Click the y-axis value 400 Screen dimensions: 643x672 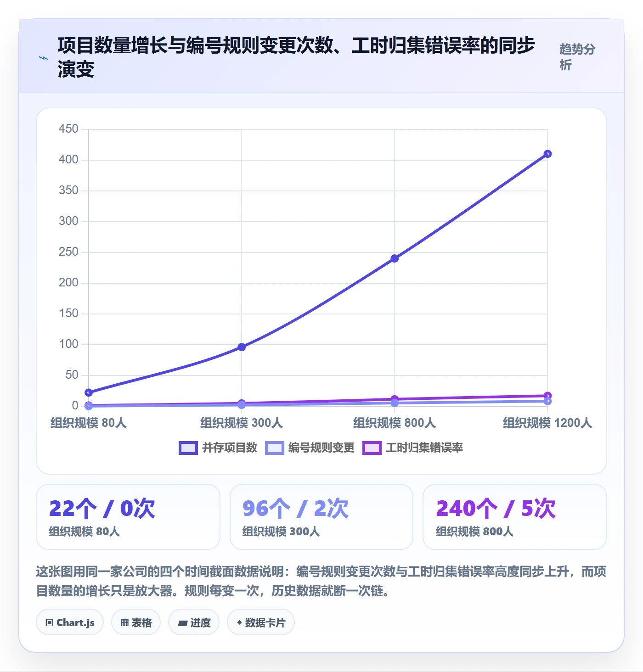coord(68,160)
